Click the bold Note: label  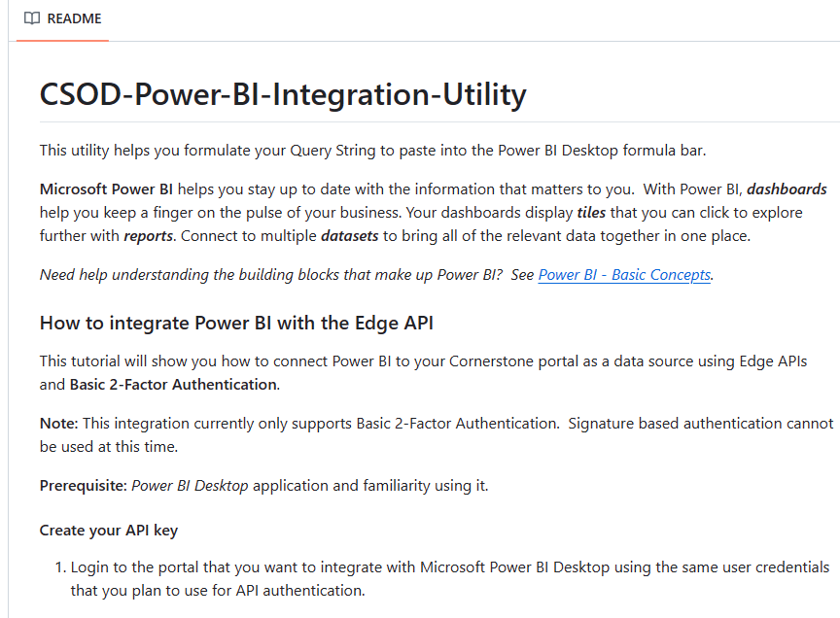(x=59, y=424)
